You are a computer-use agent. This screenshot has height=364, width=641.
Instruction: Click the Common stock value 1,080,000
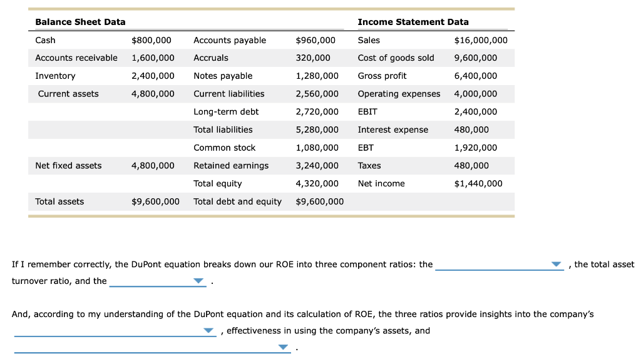(x=317, y=148)
